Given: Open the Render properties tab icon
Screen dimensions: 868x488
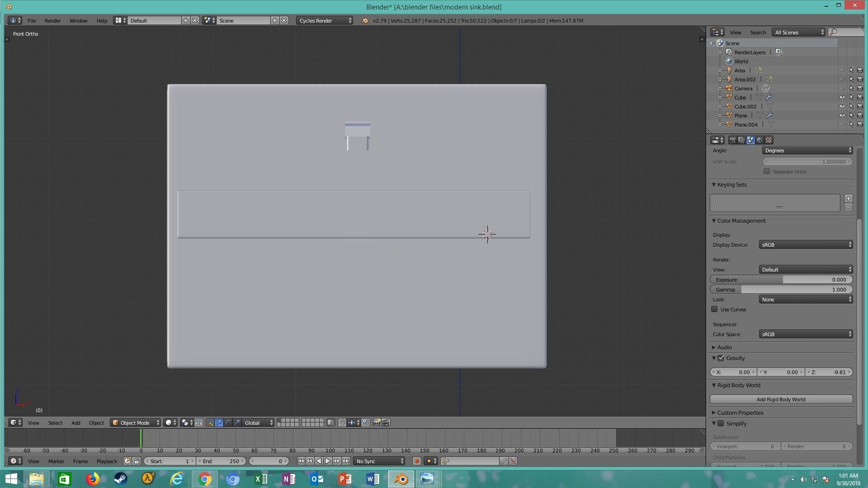Looking at the screenshot, I should tap(732, 140).
